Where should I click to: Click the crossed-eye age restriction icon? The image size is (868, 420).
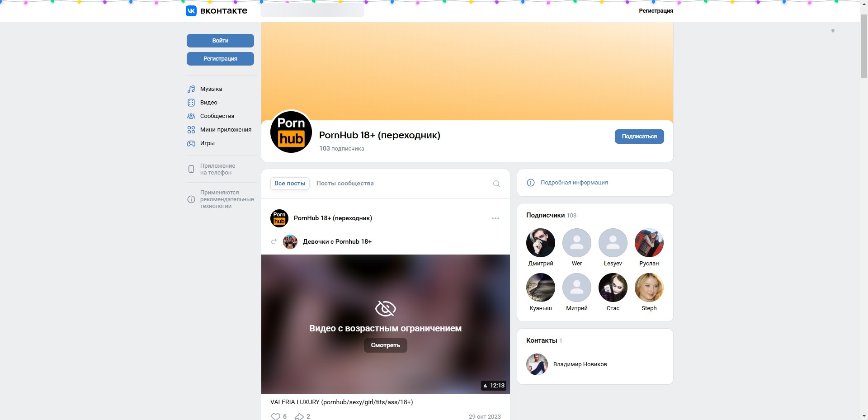click(386, 309)
